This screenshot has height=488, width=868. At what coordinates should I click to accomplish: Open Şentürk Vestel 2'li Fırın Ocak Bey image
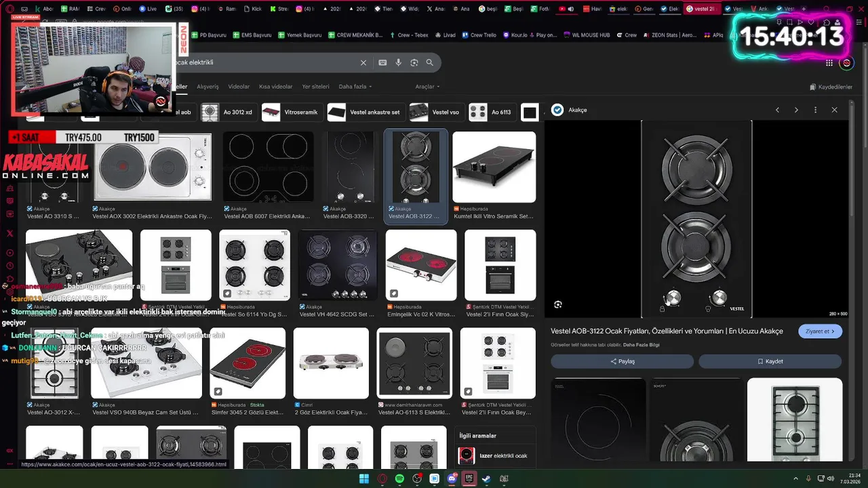[498, 363]
